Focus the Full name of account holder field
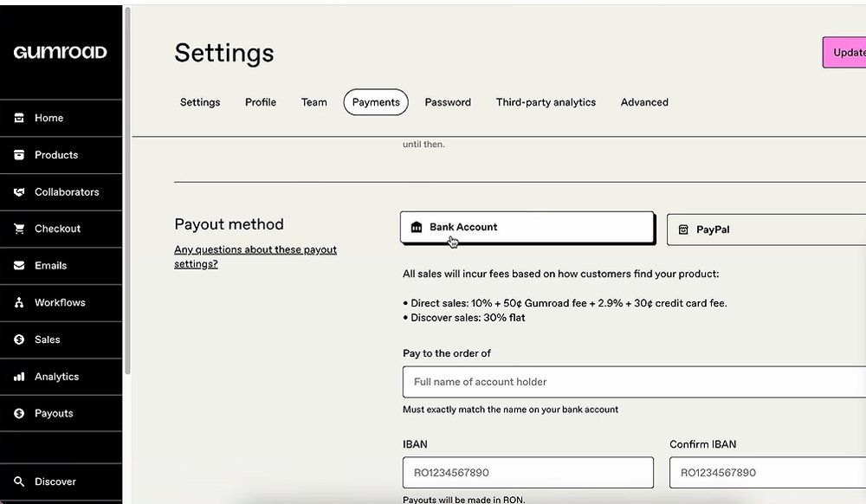This screenshot has width=866, height=504. pos(634,381)
